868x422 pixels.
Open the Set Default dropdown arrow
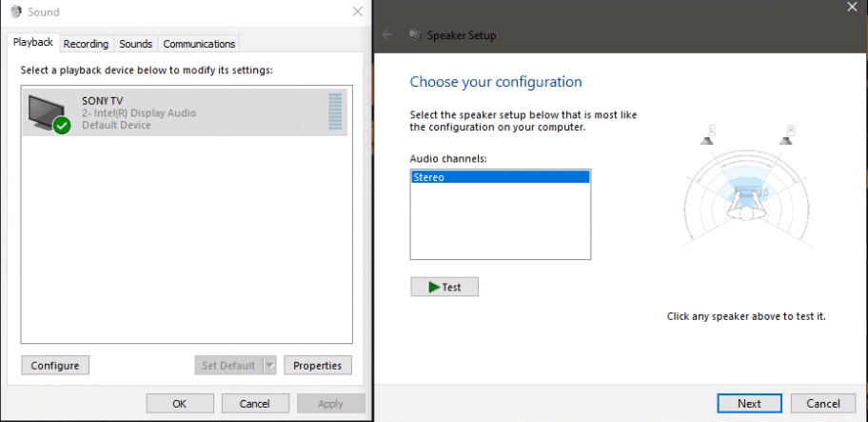tap(268, 365)
